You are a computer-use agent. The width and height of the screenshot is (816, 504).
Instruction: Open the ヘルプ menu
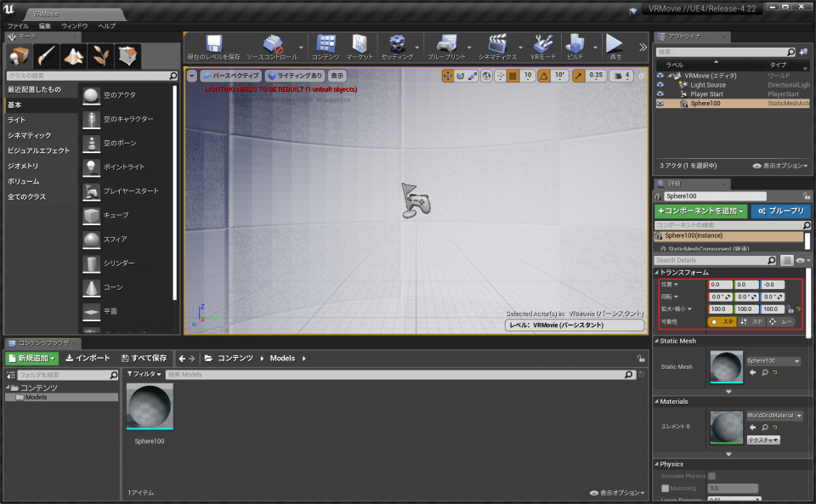click(107, 26)
